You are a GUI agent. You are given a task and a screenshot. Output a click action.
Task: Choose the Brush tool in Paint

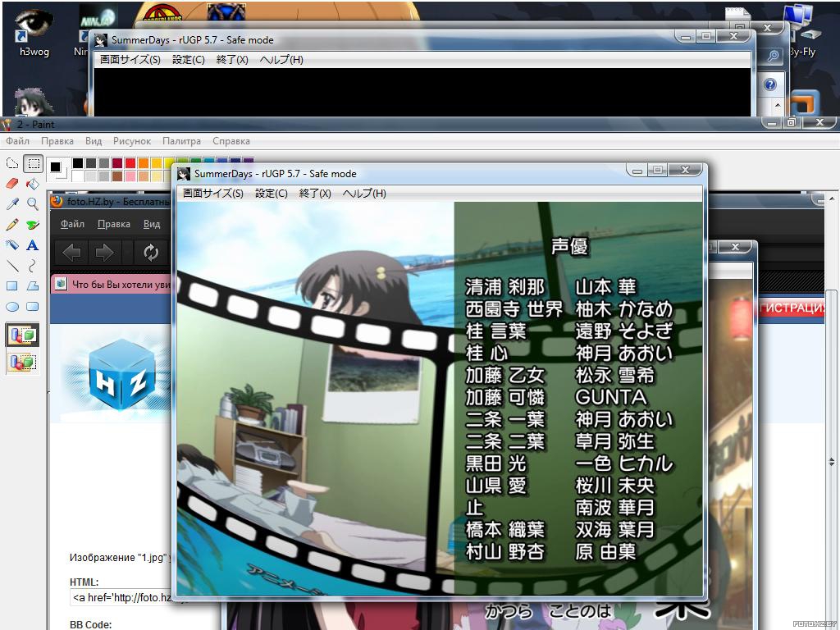33,225
